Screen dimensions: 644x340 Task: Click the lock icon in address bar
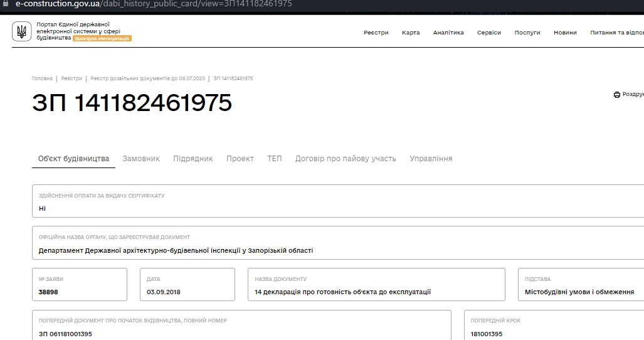click(x=6, y=3)
